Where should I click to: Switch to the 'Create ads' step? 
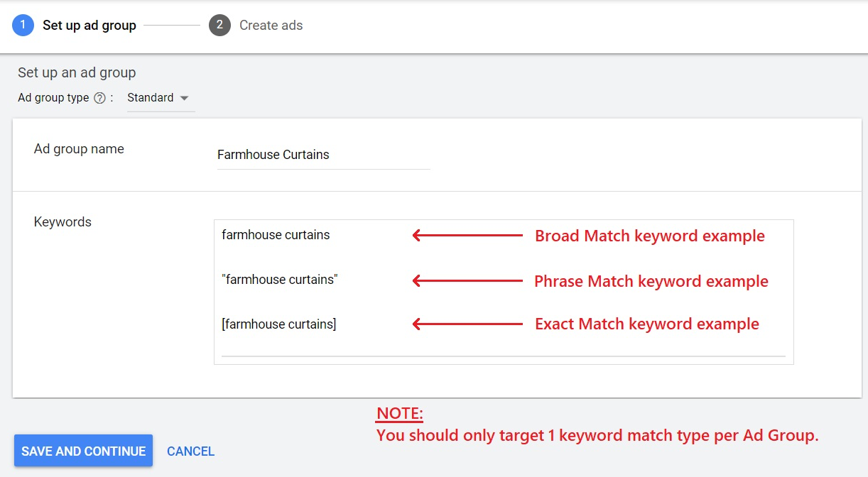(271, 26)
